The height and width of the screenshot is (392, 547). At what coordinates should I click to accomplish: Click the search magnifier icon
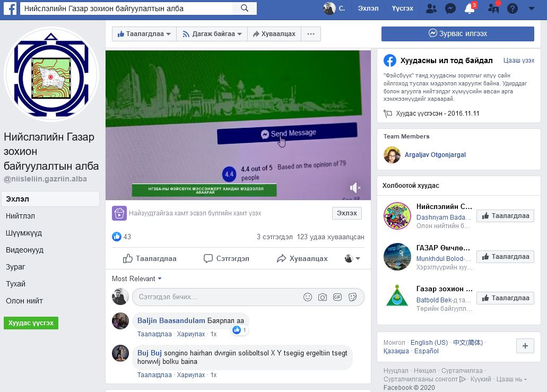(x=245, y=8)
